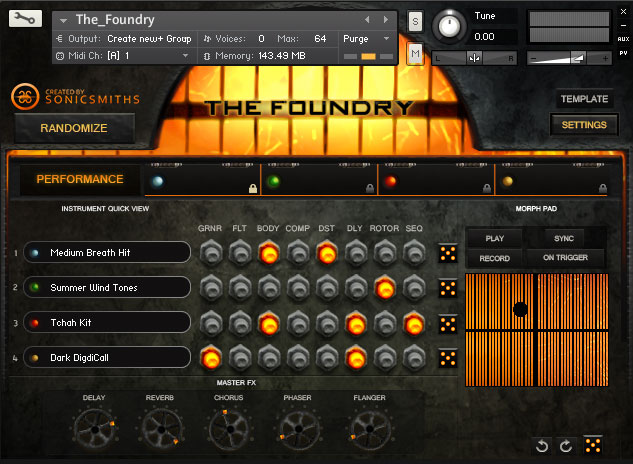Click the master REVERB wheel knob
The height and width of the screenshot is (464, 633).
(161, 430)
